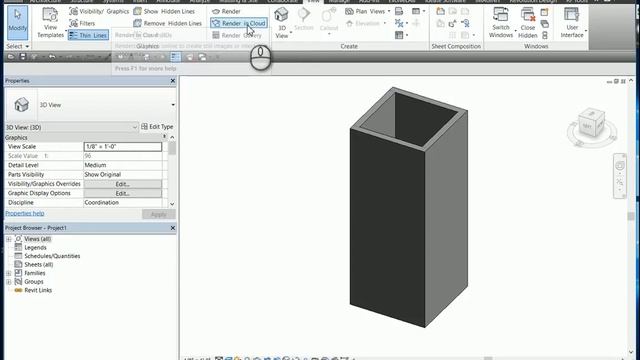The height and width of the screenshot is (360, 640).
Task: Click the Section tool
Action: [304, 19]
